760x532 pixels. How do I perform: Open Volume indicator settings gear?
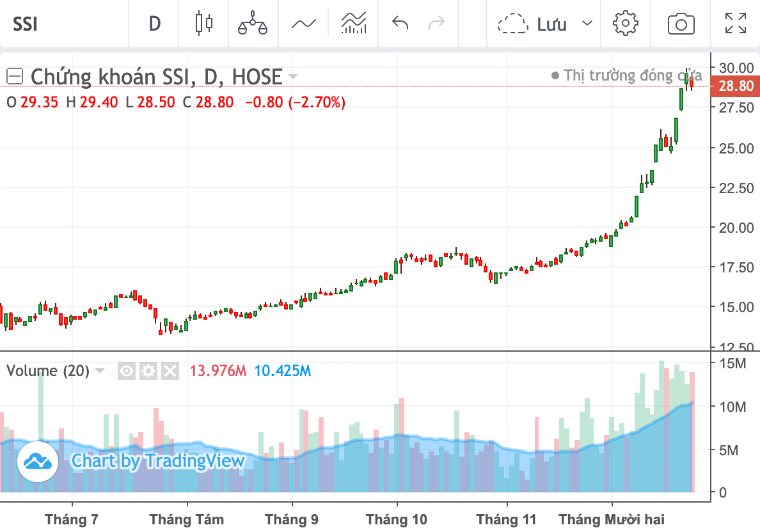148,371
